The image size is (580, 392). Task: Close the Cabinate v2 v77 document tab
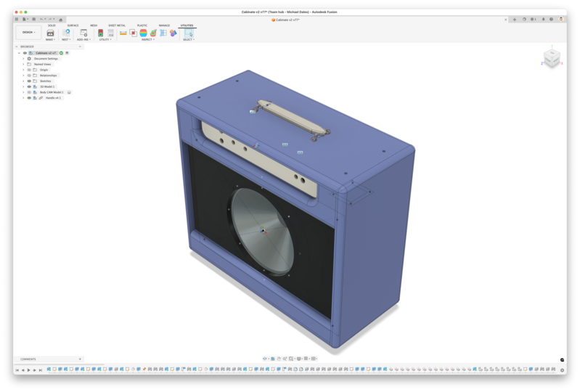pos(506,20)
